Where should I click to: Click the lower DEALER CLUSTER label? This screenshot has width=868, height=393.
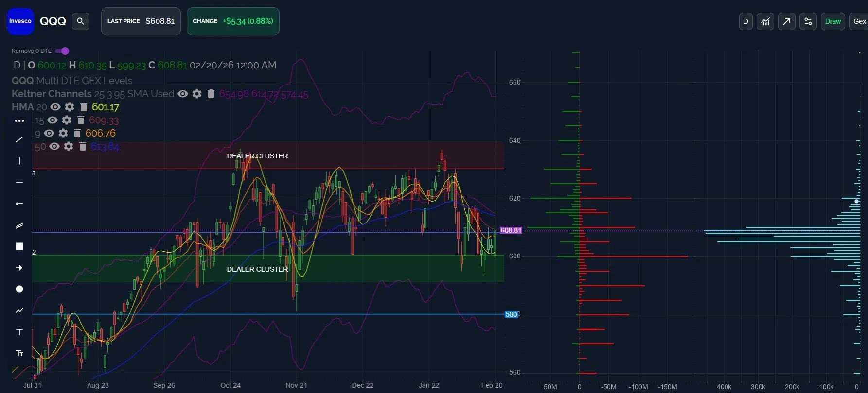click(x=257, y=269)
